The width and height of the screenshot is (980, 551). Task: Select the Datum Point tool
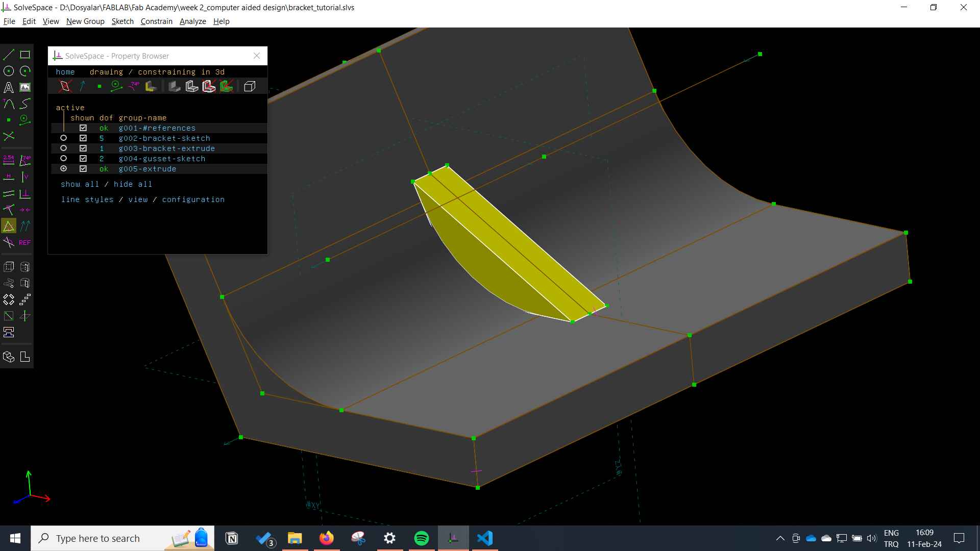tap(9, 120)
